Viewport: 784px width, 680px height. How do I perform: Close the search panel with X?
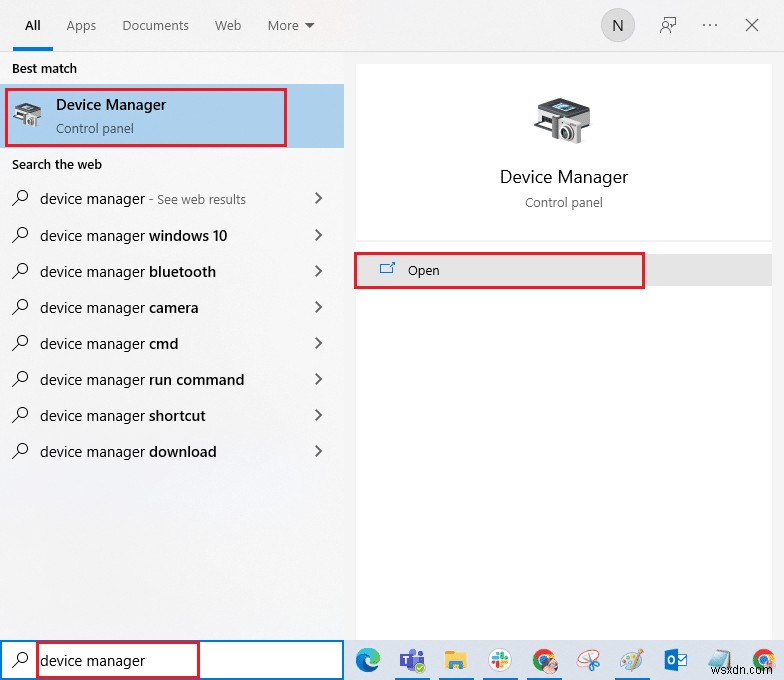tap(752, 25)
